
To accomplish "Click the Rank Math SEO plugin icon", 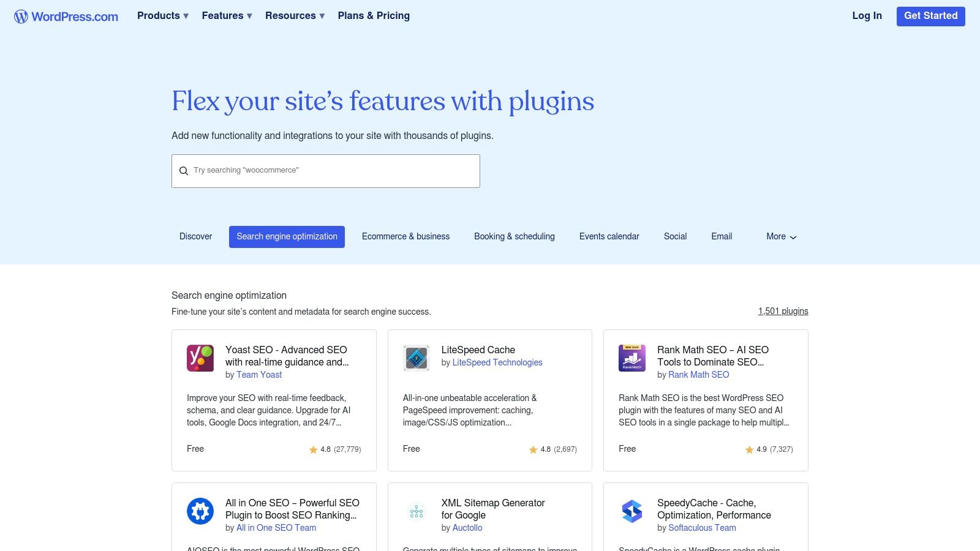I will click(631, 358).
